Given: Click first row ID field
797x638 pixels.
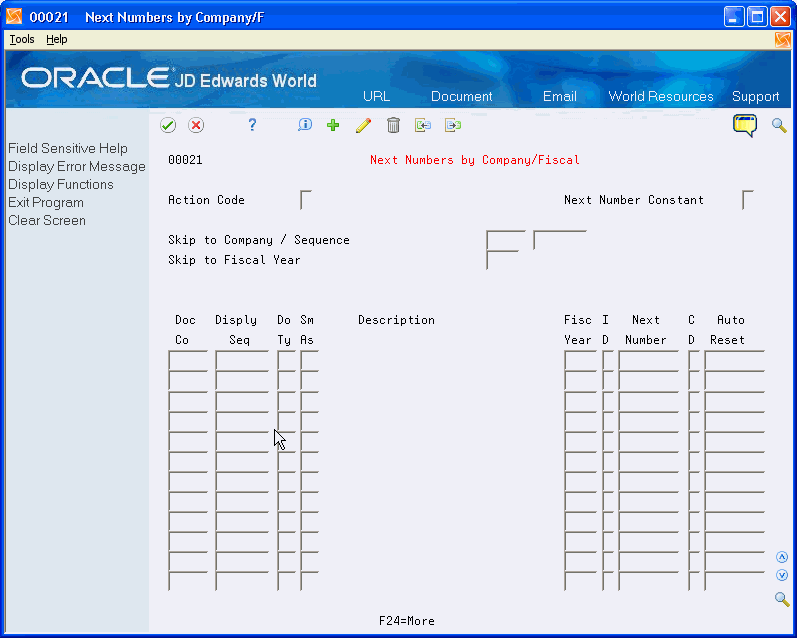Looking at the screenshot, I should tap(607, 360).
